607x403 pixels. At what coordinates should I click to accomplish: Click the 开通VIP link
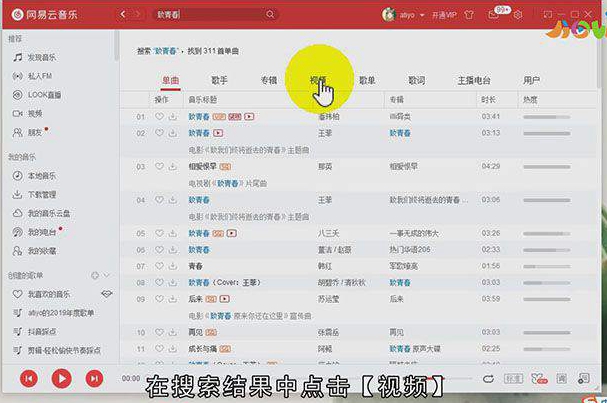pos(444,15)
